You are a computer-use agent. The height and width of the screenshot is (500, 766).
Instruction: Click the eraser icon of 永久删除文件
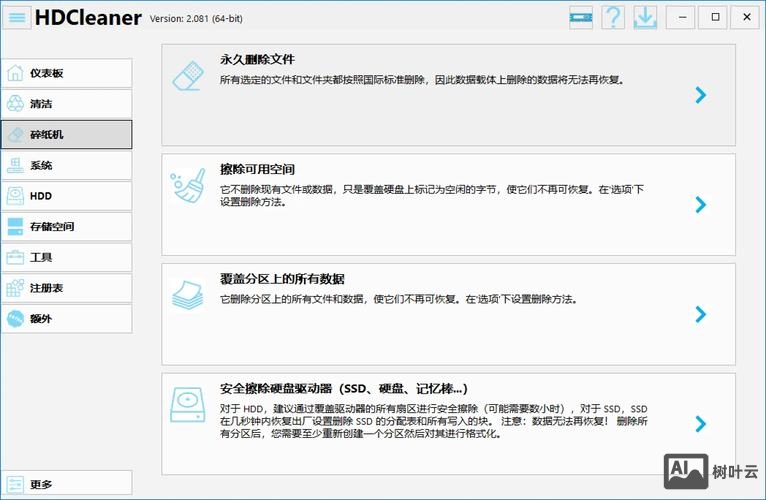[188, 76]
